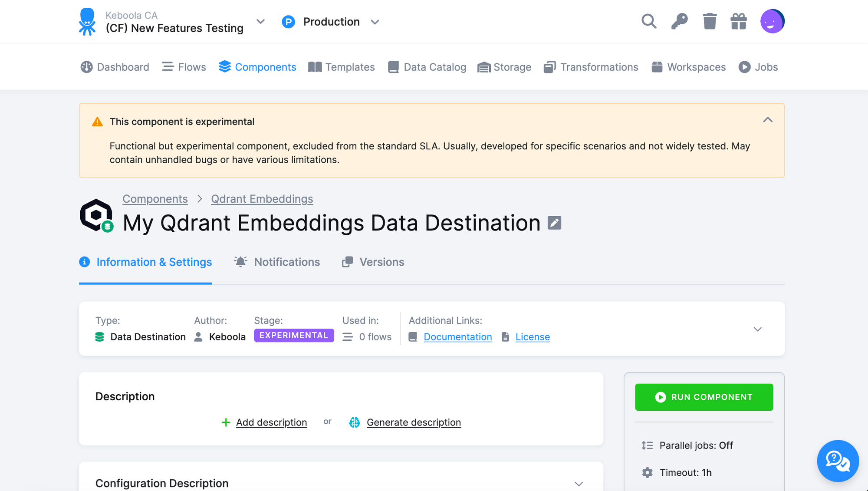This screenshot has width=868, height=491.
Task: Click the blue P production badge
Action: pos(288,22)
